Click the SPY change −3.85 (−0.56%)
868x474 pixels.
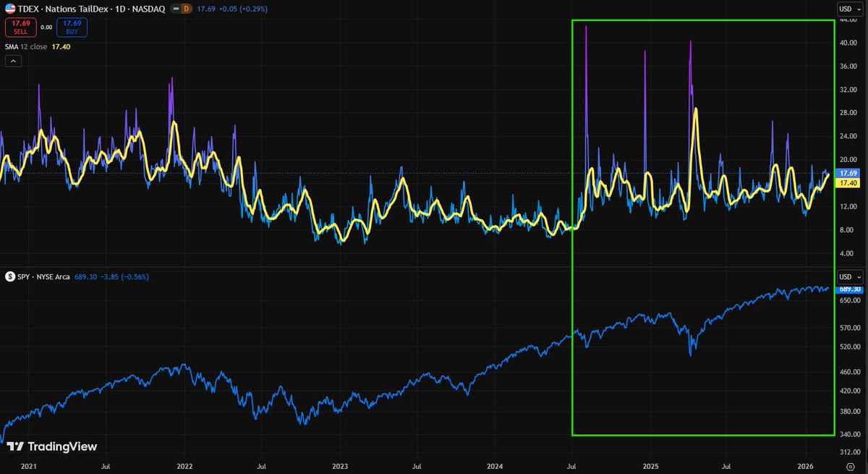[x=123, y=276]
